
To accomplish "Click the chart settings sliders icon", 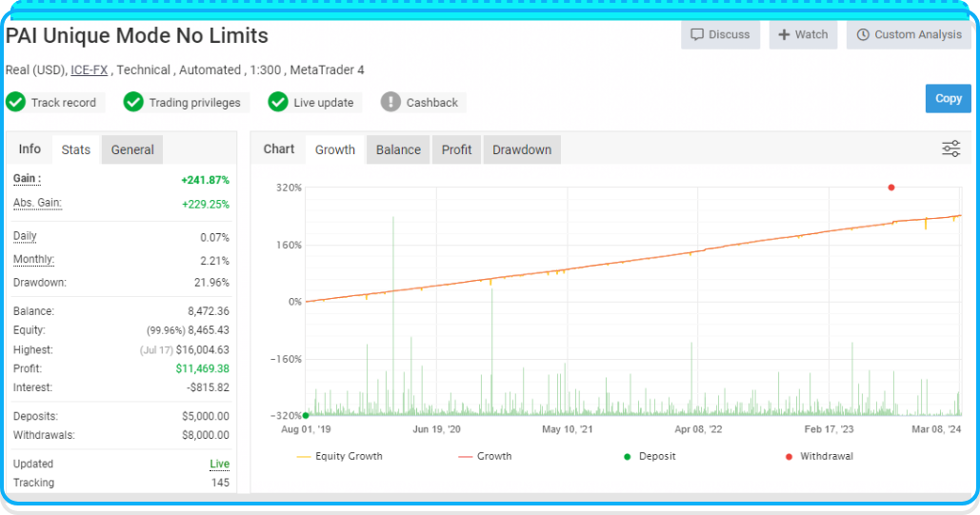I will (950, 149).
